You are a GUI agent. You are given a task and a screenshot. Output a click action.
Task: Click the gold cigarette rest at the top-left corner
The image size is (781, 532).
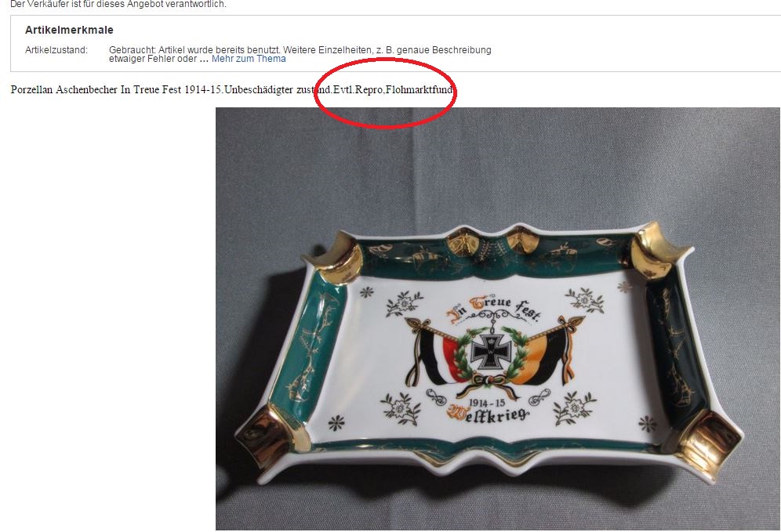point(334,259)
